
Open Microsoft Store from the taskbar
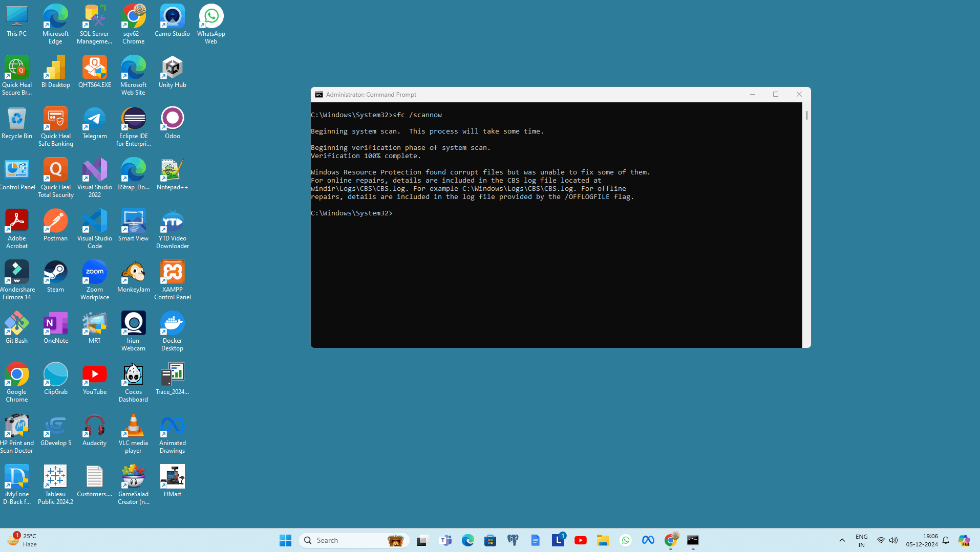click(x=490, y=540)
